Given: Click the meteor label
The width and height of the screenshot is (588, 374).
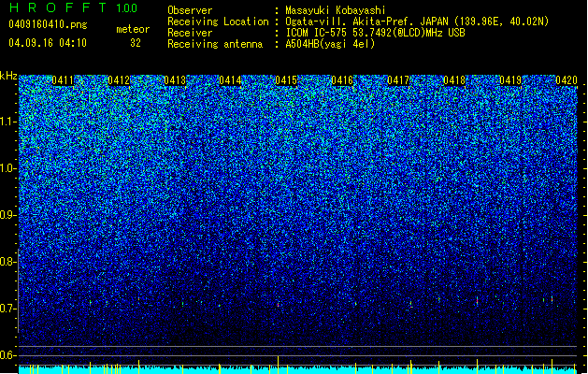Looking at the screenshot, I should [x=133, y=29].
